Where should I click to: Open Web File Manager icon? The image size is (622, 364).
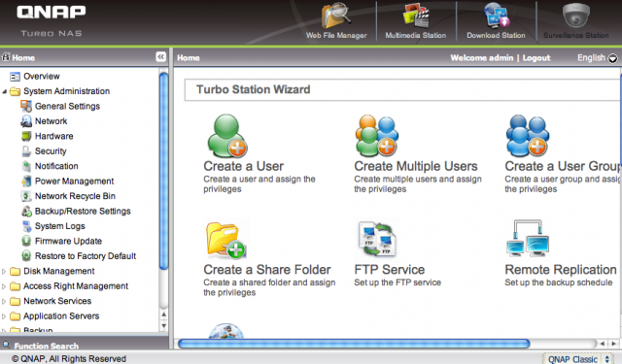[336, 16]
